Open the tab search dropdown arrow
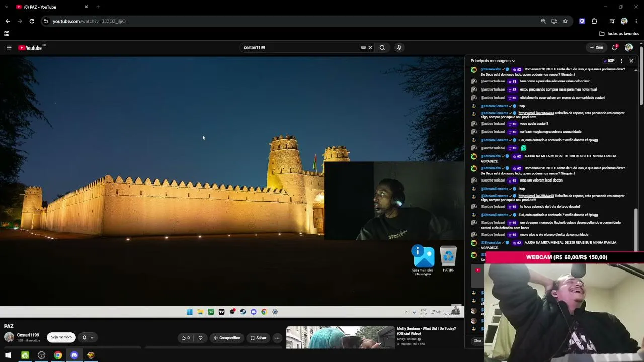Viewport: 644px width, 362px height. pos(8,7)
